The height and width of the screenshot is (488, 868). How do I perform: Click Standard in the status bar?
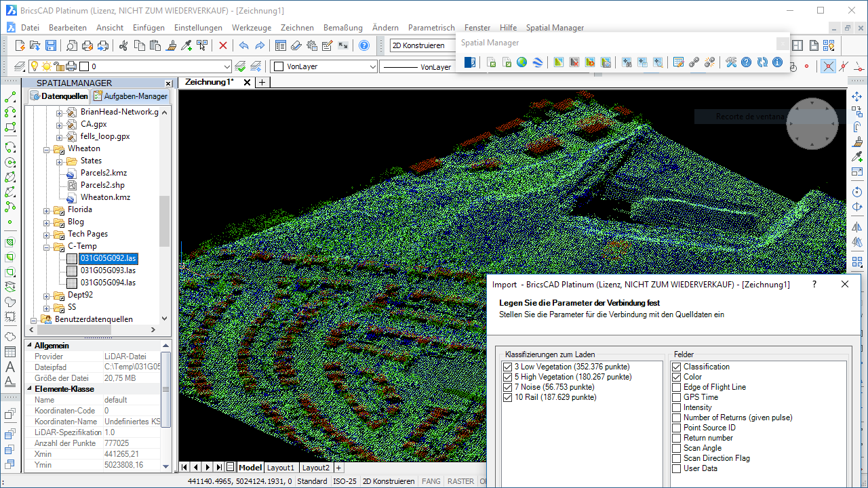coord(312,481)
